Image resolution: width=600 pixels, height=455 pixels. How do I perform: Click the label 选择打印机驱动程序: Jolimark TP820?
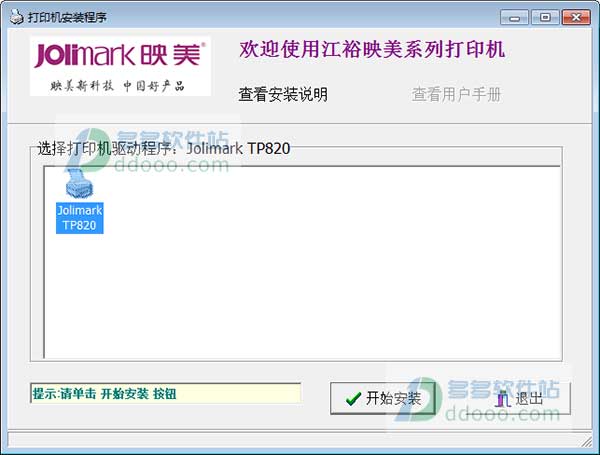(x=164, y=148)
